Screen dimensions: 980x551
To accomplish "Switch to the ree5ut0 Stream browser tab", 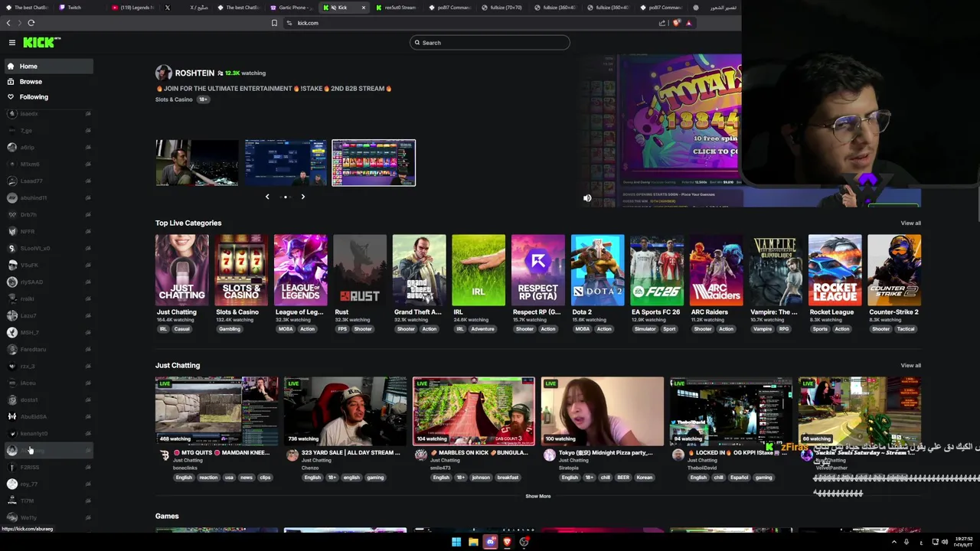I will pos(397,8).
